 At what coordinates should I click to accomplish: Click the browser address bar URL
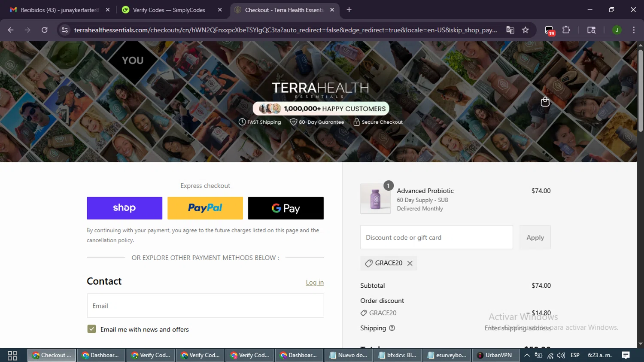click(x=286, y=30)
